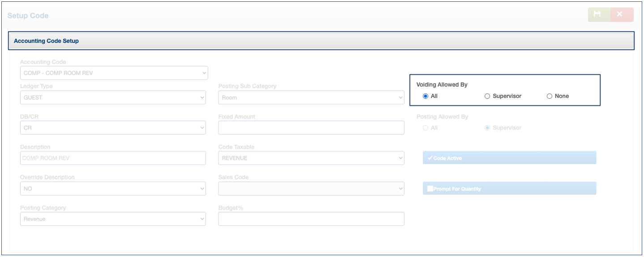Open the Posting Sub Category dropdown
Image resolution: width=644 pixels, height=257 pixels.
tap(311, 97)
